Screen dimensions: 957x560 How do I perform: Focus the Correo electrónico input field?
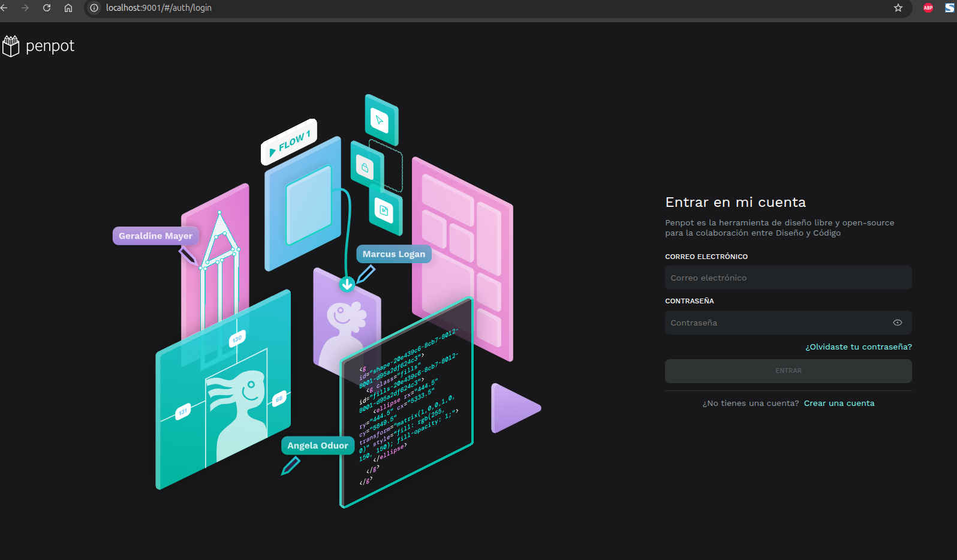click(x=788, y=278)
